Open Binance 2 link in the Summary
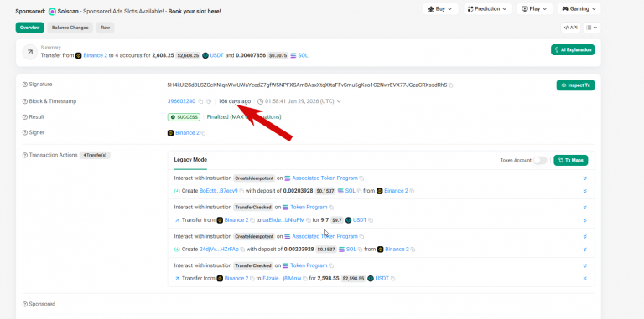644x319 pixels. [96, 55]
